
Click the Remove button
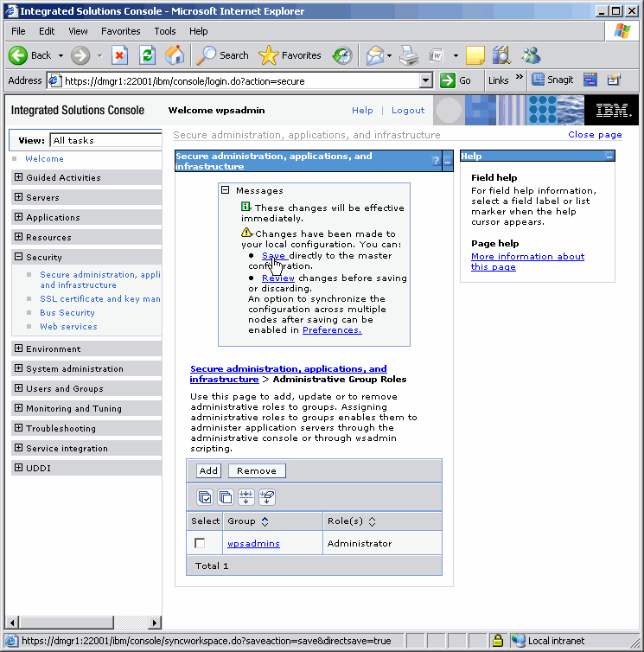pos(257,470)
